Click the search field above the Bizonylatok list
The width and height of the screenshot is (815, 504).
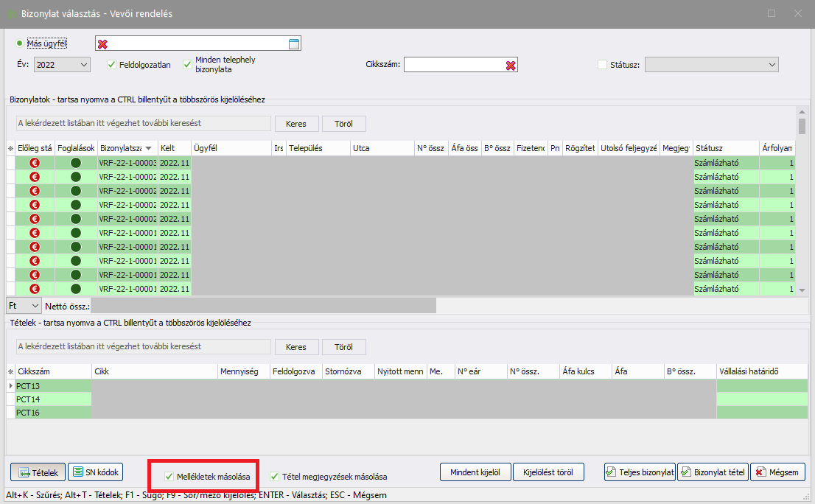click(x=144, y=123)
